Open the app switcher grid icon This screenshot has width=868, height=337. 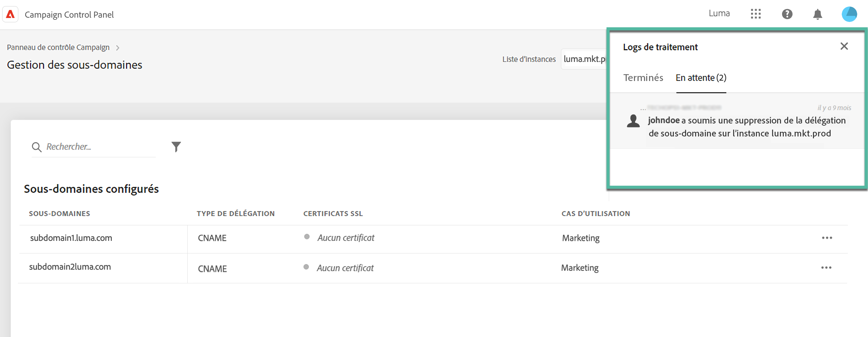755,14
